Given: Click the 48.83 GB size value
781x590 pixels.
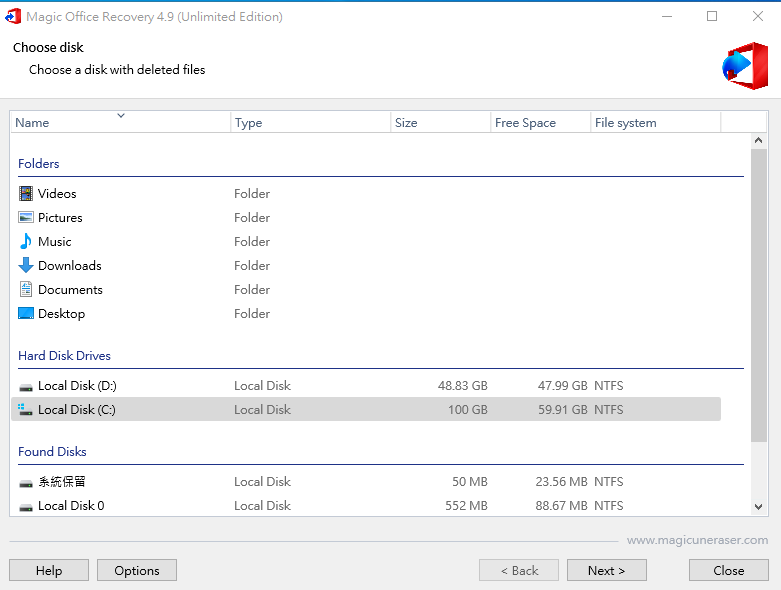Looking at the screenshot, I should point(463,385).
